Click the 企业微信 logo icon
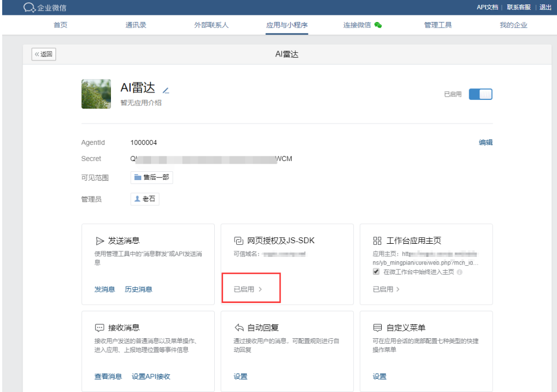 click(x=29, y=8)
